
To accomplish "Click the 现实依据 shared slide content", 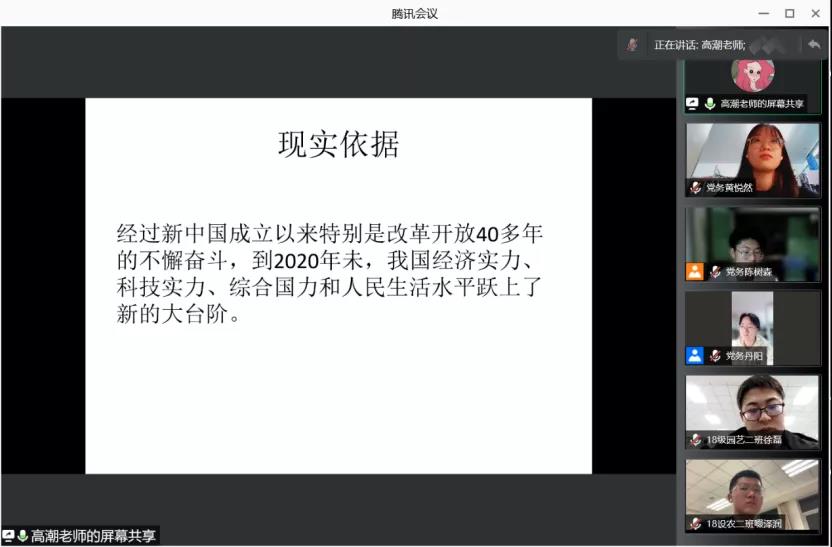I will pos(338,285).
